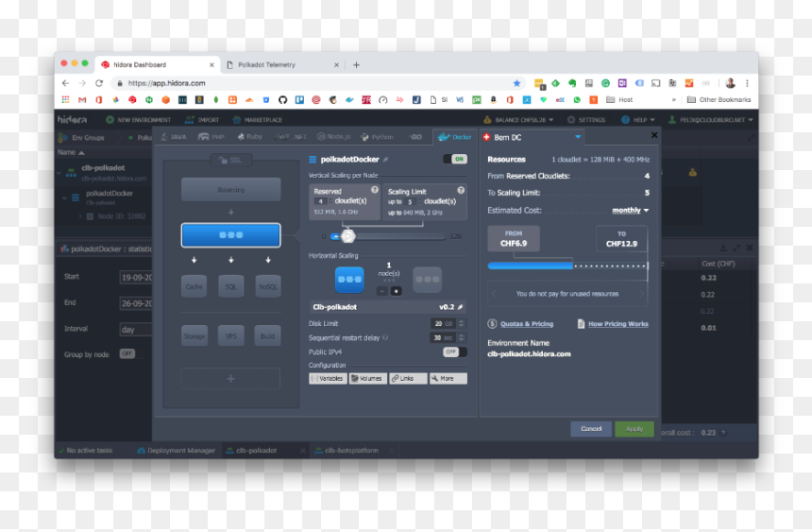Open the Links configuration
This screenshot has height=532, width=812.
pyautogui.click(x=408, y=379)
